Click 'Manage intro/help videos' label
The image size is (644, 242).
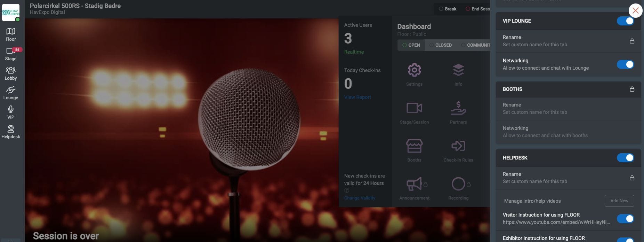click(x=532, y=201)
